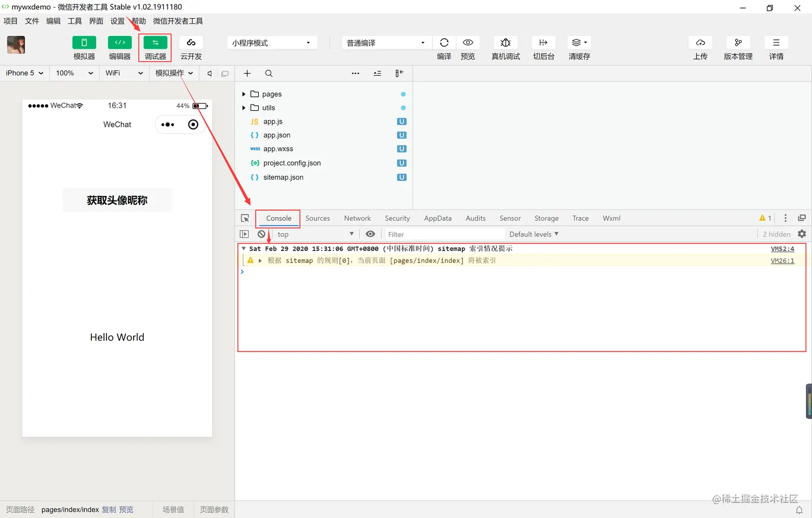Click the 清缓存 clear cache icon
Screen dimensions: 812x518
tap(579, 42)
